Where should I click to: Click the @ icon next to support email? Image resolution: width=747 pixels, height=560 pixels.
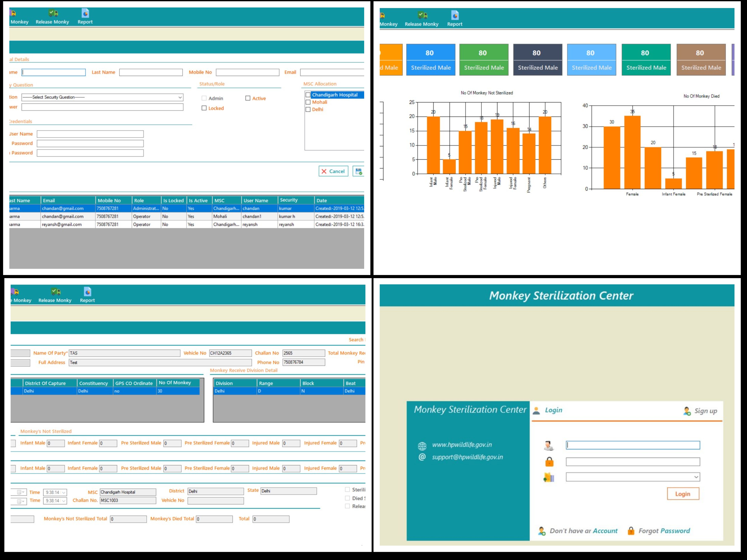(x=422, y=457)
